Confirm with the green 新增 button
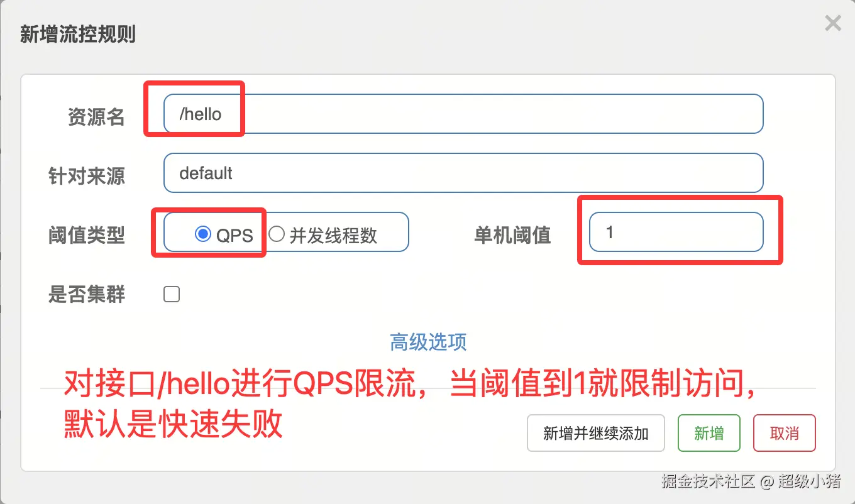The image size is (855, 504). click(x=709, y=433)
